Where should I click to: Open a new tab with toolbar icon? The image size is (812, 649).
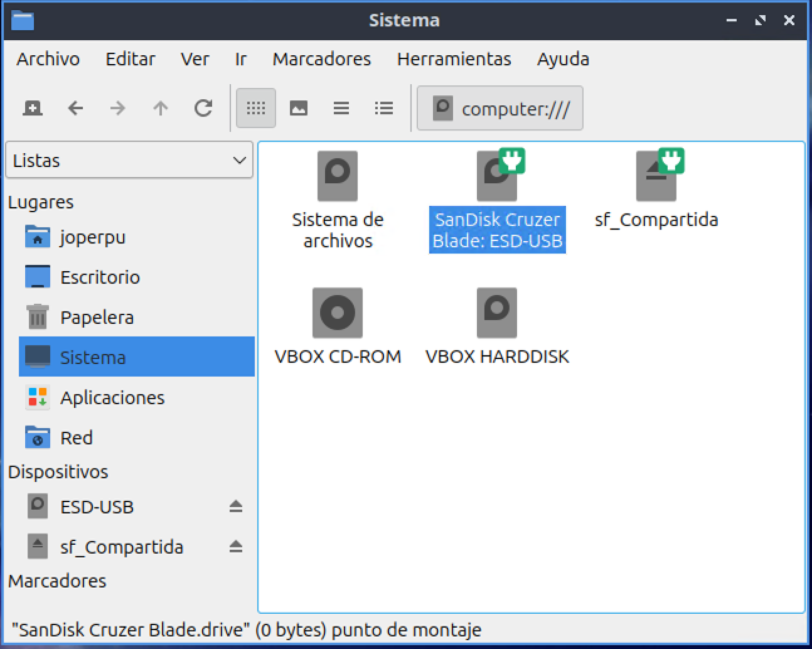(x=33, y=109)
